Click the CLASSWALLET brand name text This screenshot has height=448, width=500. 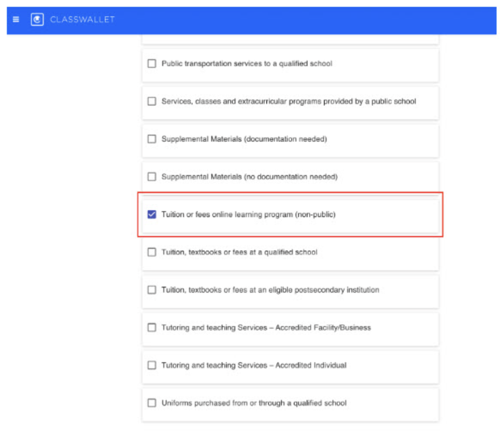point(82,19)
